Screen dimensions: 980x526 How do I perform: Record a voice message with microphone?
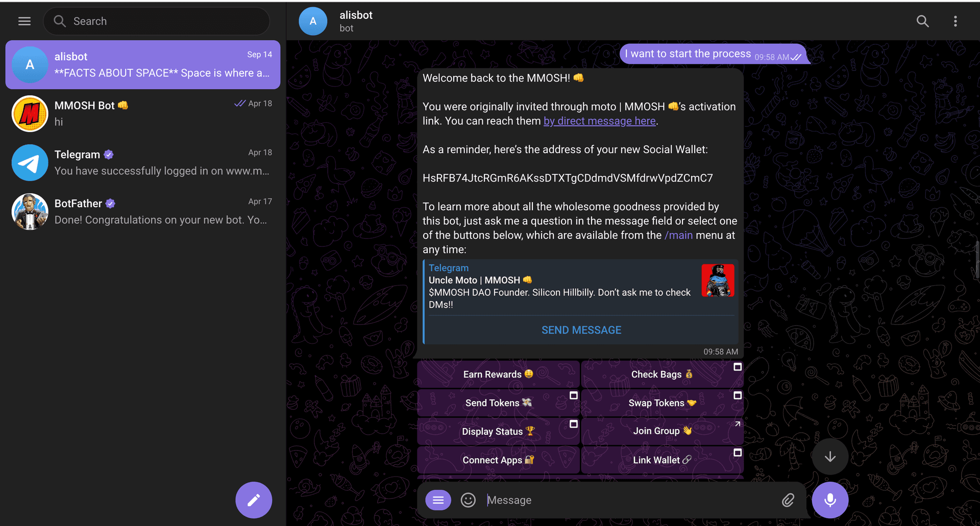click(830, 500)
